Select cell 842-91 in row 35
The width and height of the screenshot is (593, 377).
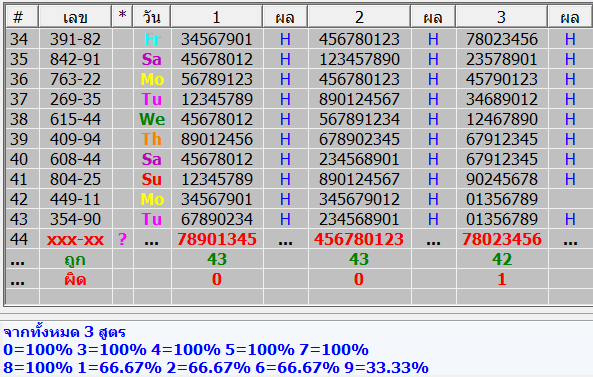75,59
